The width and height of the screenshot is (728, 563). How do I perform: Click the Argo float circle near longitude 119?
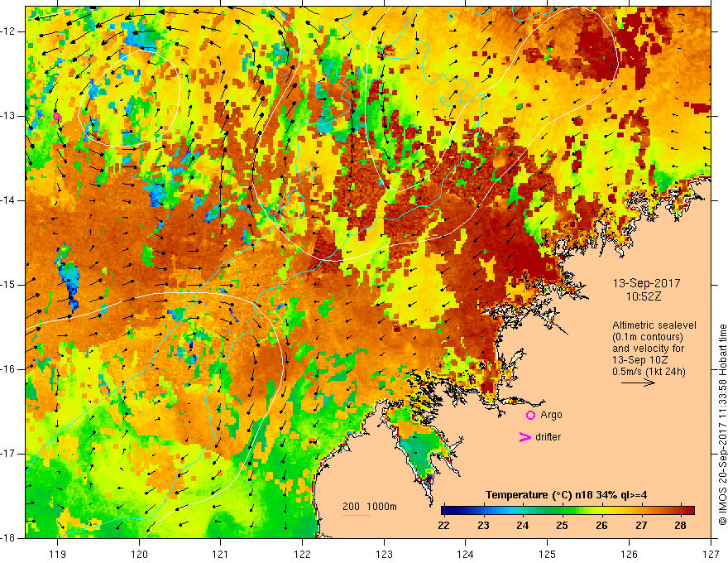[x=56, y=117]
